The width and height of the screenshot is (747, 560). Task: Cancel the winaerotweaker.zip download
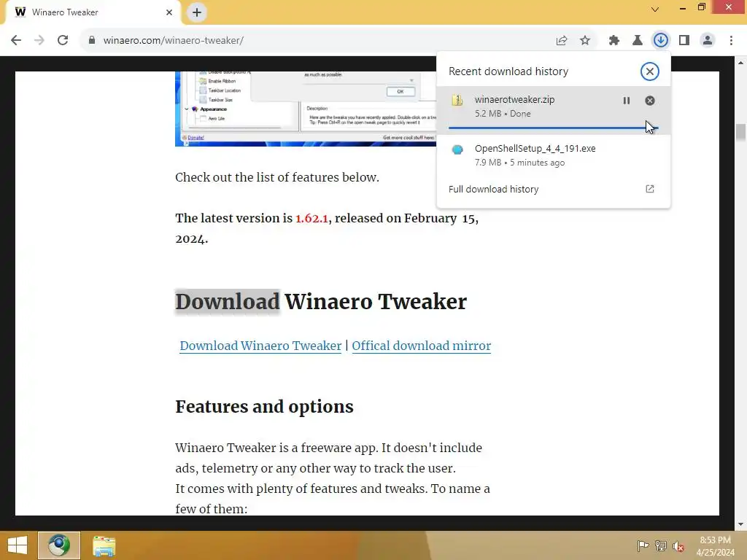[x=650, y=101]
